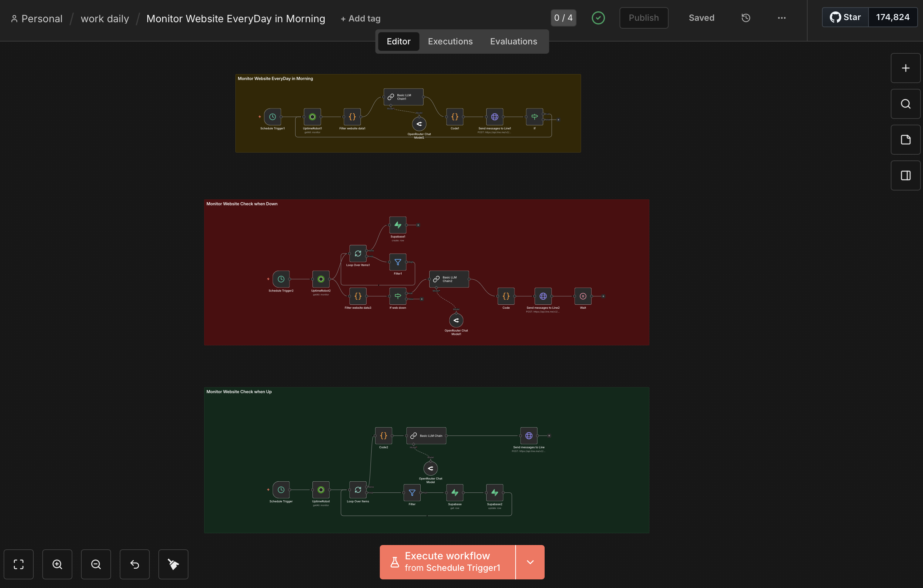Switch to the Executions tab
The height and width of the screenshot is (588, 923).
(450, 42)
